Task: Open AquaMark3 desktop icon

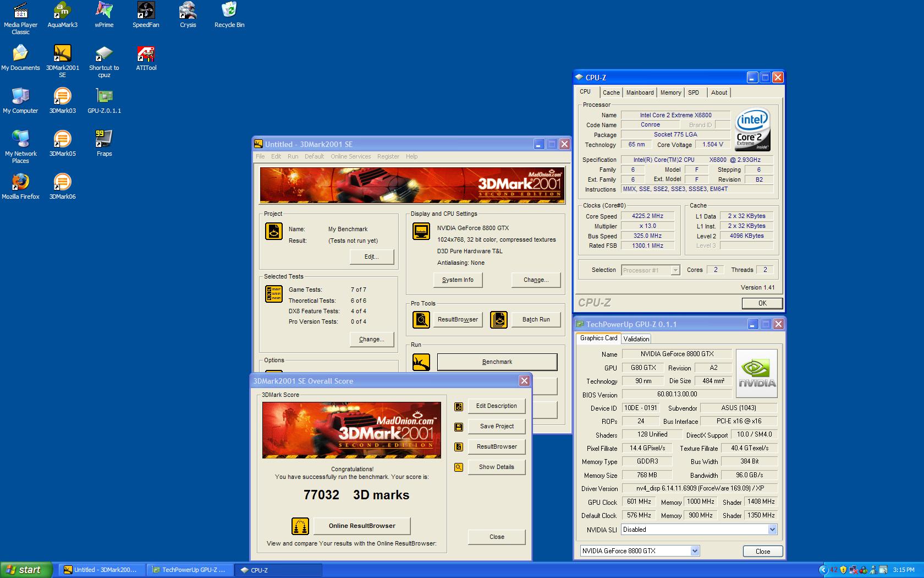Action: (62, 15)
